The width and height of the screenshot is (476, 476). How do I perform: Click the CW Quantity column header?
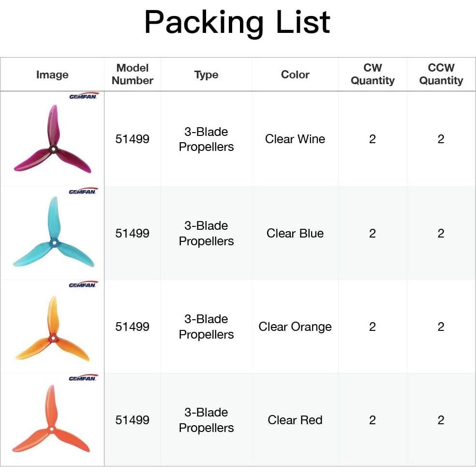point(372,74)
